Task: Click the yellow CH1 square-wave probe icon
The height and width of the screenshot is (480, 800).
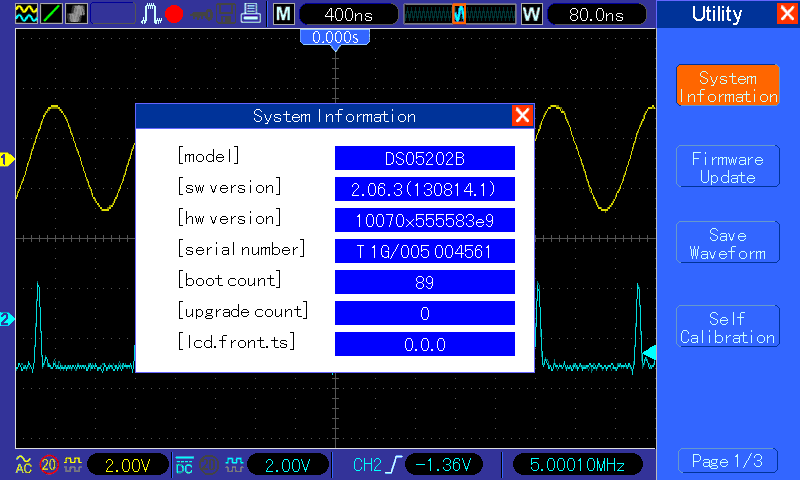Action: coord(73,464)
